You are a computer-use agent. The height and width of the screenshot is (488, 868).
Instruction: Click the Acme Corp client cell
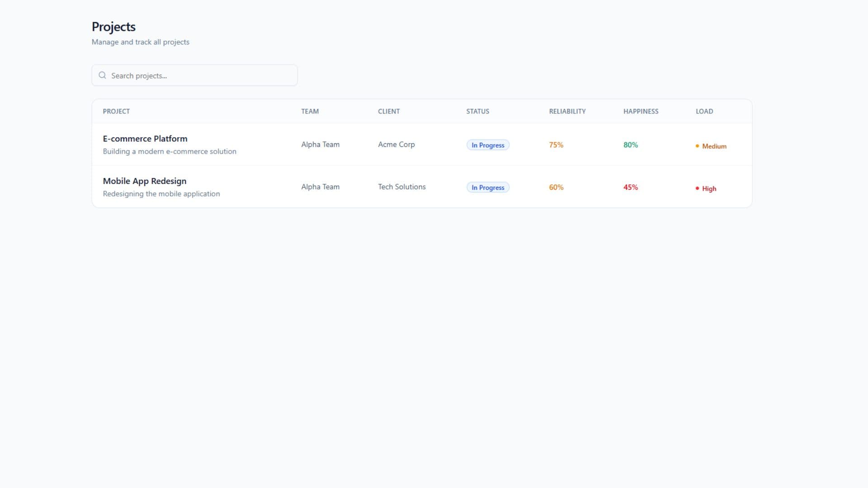pyautogui.click(x=396, y=145)
